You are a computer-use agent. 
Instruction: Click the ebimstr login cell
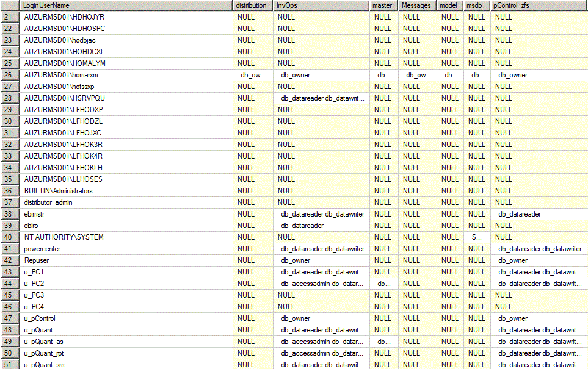(x=126, y=214)
